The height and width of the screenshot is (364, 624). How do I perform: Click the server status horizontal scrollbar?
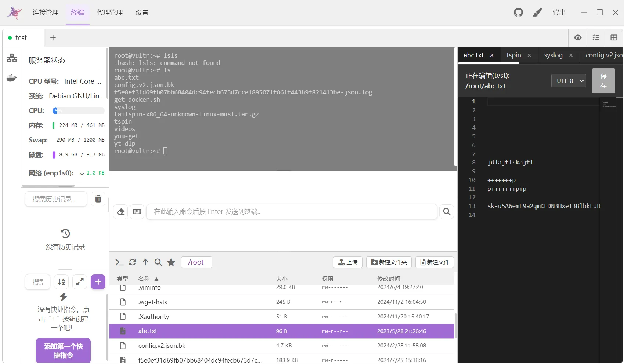[x=48, y=186]
